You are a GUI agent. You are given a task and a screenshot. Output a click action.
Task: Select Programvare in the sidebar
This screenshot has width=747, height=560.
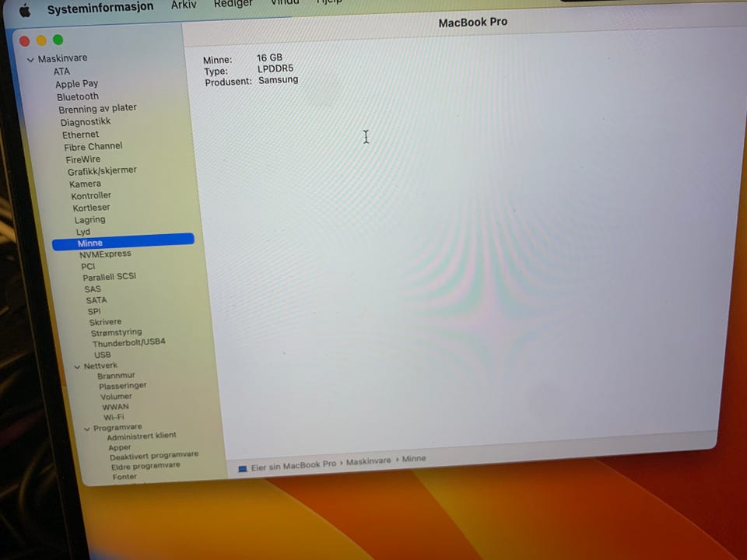[117, 428]
